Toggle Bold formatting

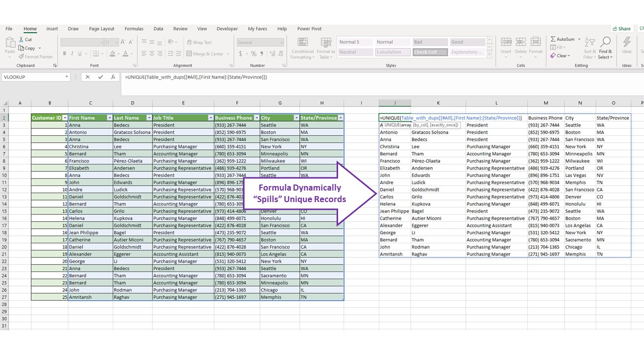[64, 54]
